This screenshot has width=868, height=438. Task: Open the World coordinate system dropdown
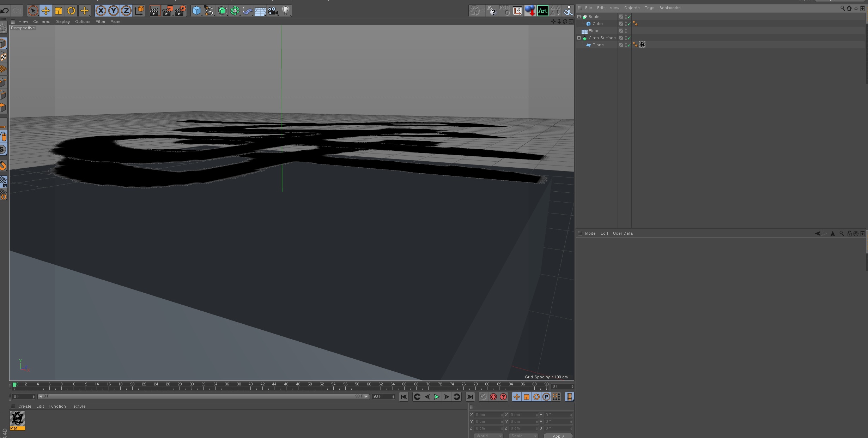pyautogui.click(x=488, y=436)
